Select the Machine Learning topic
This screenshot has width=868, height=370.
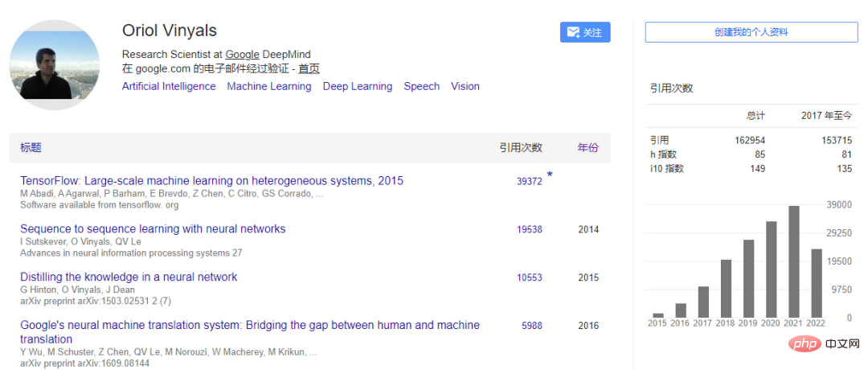pos(269,86)
